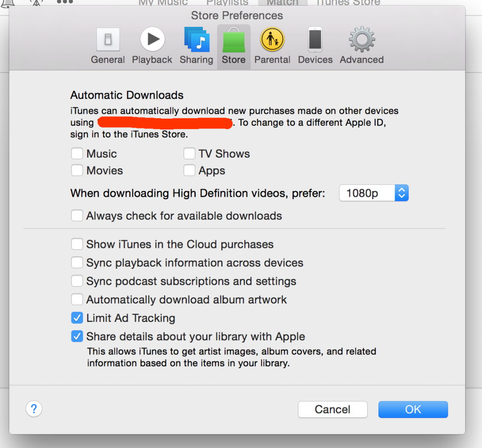Open the General preferences pane icon

coord(108,40)
